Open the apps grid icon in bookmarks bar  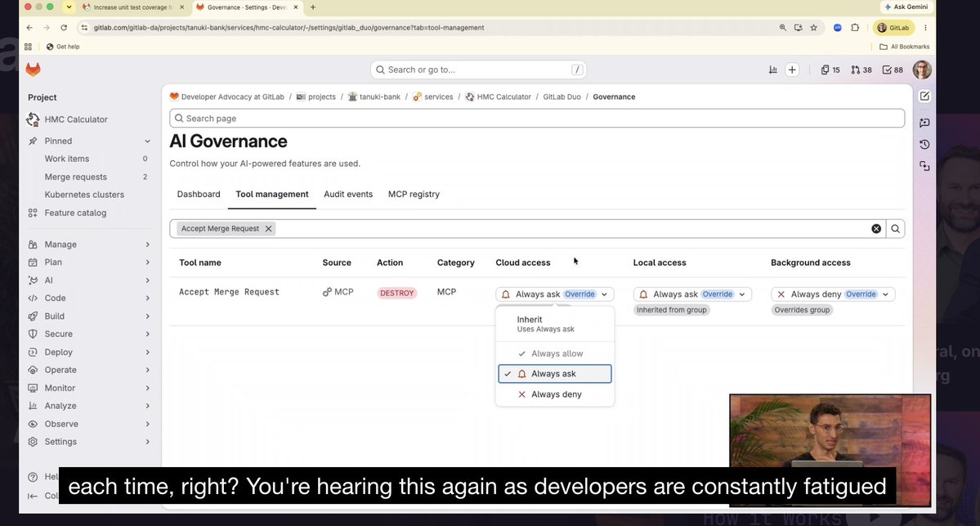(28, 47)
